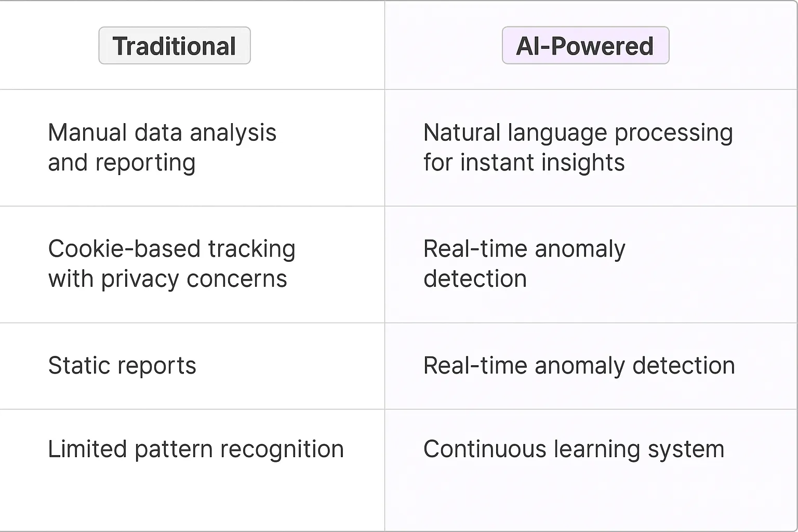This screenshot has width=798, height=532.
Task: Click the word "Continuous"
Action: pyautogui.click(x=484, y=449)
